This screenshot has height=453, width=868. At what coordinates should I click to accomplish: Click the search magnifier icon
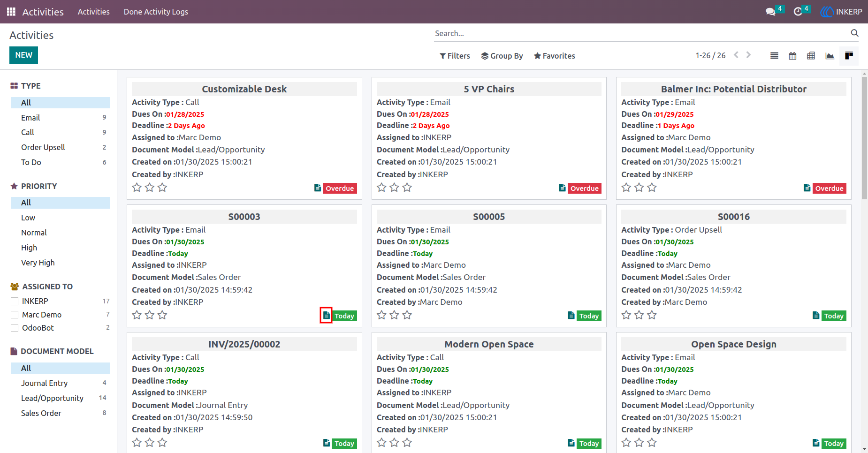click(x=854, y=33)
